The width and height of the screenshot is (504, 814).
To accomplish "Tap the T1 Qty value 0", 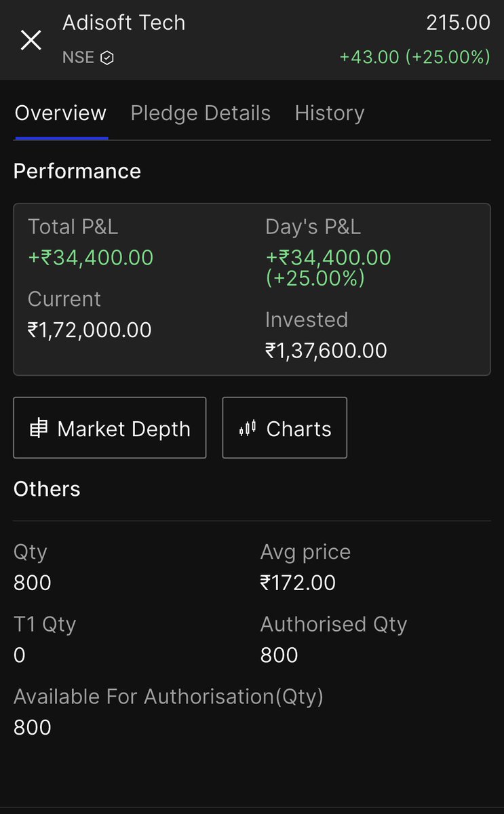I will [19, 655].
